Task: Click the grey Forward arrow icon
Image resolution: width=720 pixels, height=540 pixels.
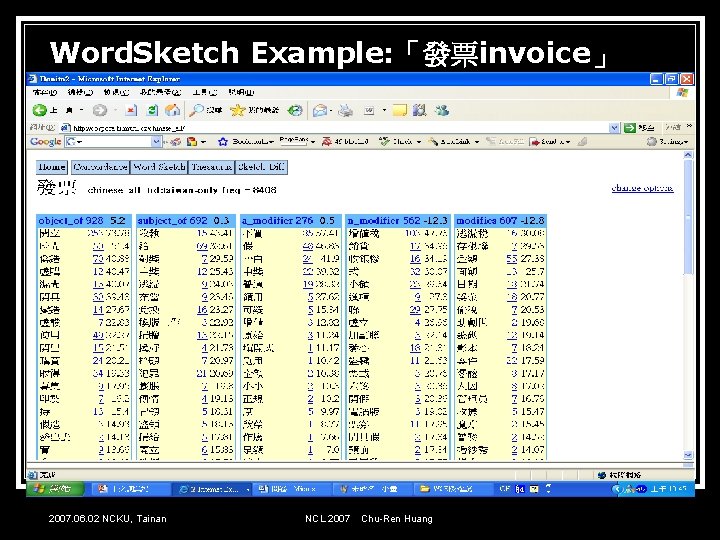Action: (100, 110)
